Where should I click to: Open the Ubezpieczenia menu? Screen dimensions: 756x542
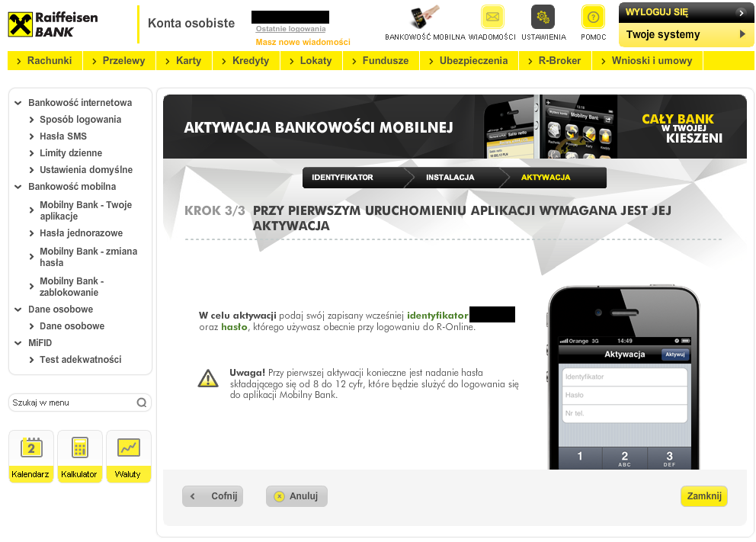pos(469,61)
